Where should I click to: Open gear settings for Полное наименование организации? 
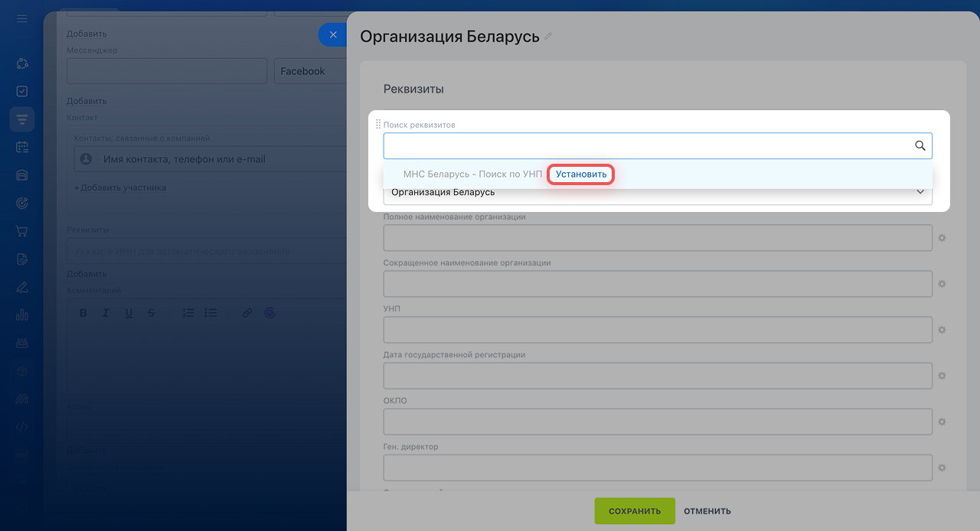942,238
